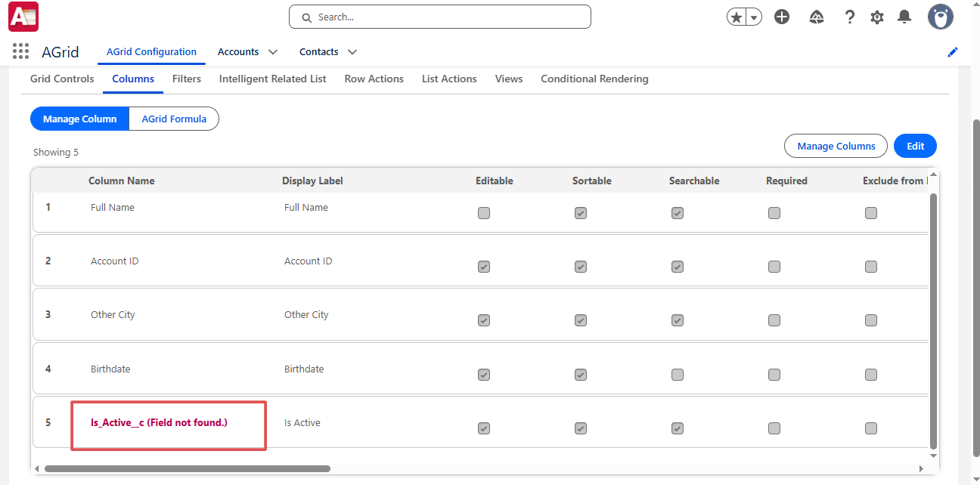Click the Manage Columns button
This screenshot has width=980, height=485.
point(836,146)
